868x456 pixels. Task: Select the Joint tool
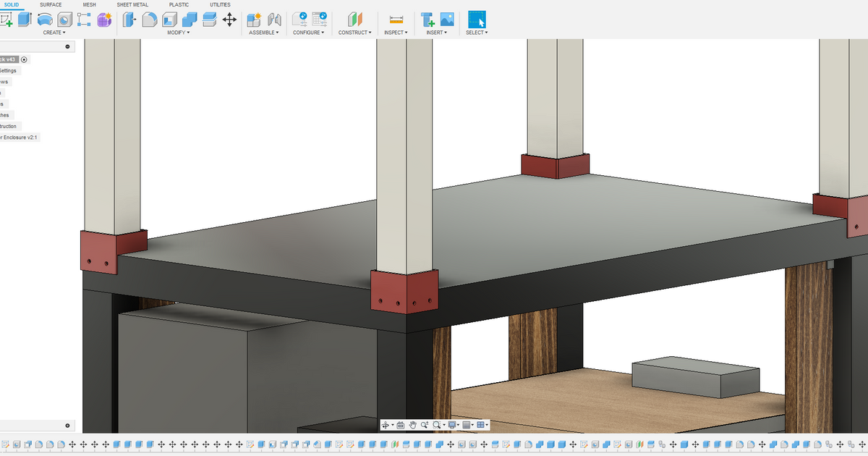point(274,20)
